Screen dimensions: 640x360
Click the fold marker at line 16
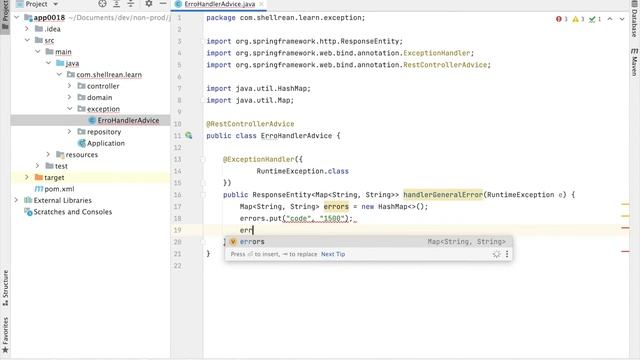[203, 195]
